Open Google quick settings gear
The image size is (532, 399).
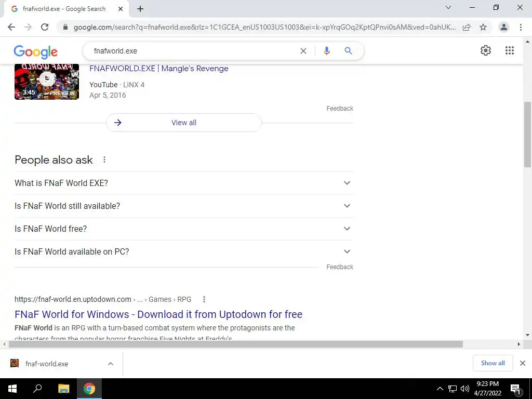pos(486,50)
